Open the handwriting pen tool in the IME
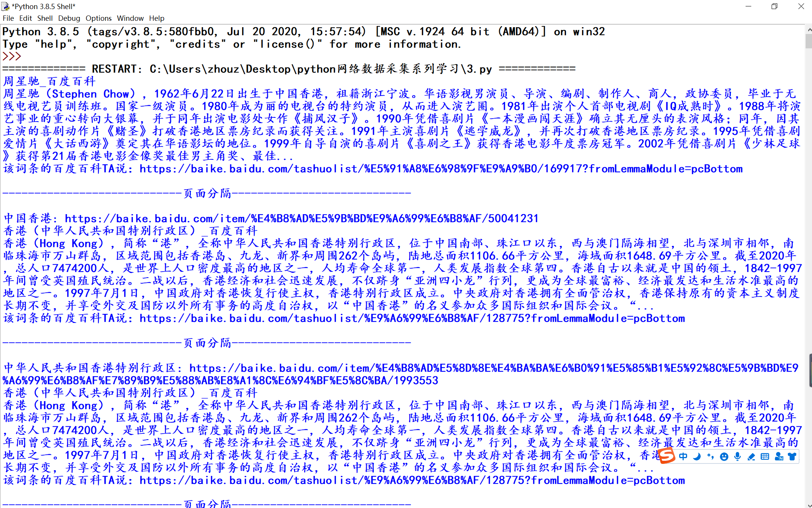Image resolution: width=812 pixels, height=508 pixels. tap(751, 457)
